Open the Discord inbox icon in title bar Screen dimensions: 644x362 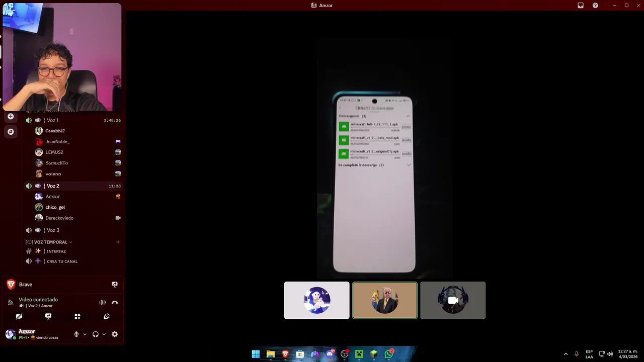[x=581, y=6]
